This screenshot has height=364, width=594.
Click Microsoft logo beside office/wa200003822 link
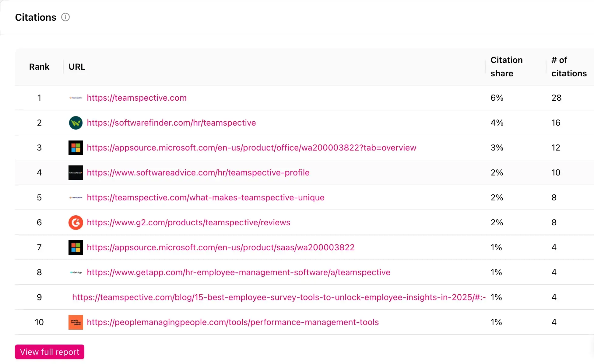coord(76,148)
